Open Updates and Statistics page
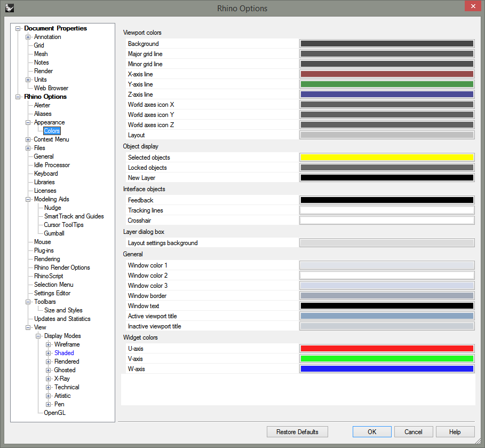This screenshot has height=448, width=485. pyautogui.click(x=62, y=319)
